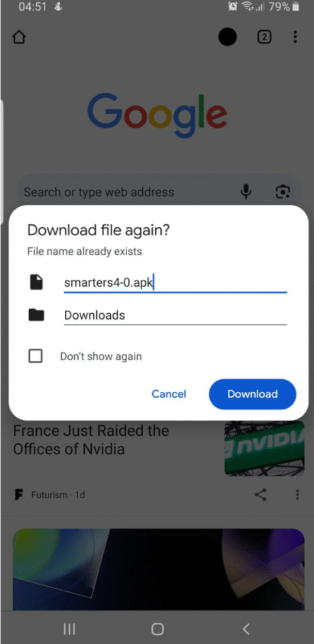Edit the smarters4-0.apk file name field
Screen dimensions: 314x644
[175, 283]
